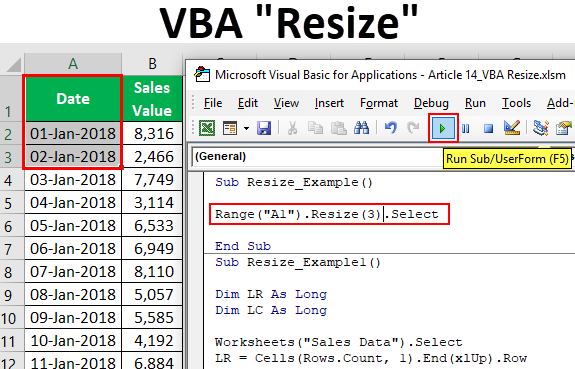The width and height of the screenshot is (575, 369).
Task: Click the 5,057 sales value cell
Action: pyautogui.click(x=152, y=295)
